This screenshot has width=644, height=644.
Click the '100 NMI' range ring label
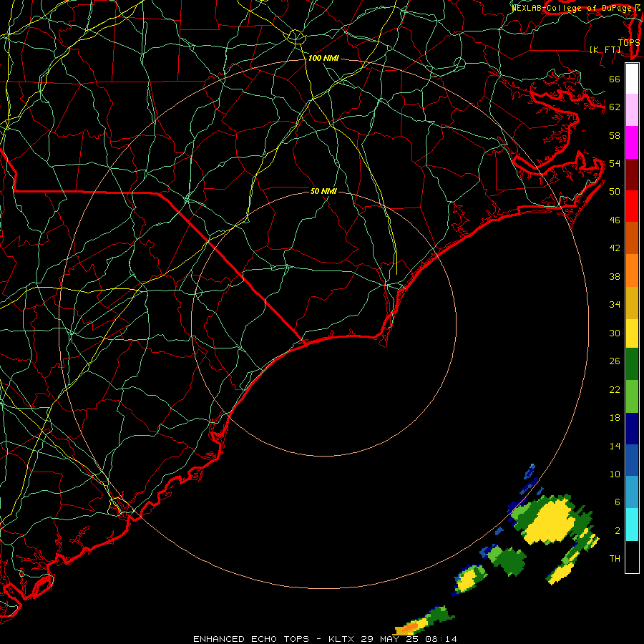323,58
